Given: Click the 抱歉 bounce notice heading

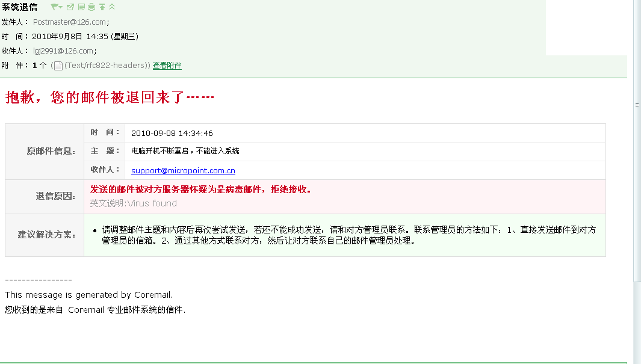Looking at the screenshot, I should point(110,97).
